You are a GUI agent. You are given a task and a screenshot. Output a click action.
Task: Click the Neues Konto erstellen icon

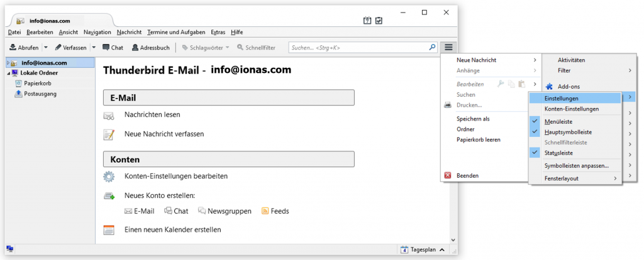(109, 195)
